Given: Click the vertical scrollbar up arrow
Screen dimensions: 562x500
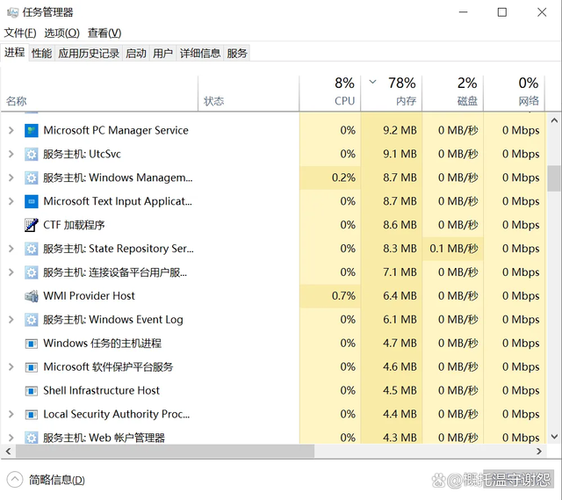Looking at the screenshot, I should [554, 121].
